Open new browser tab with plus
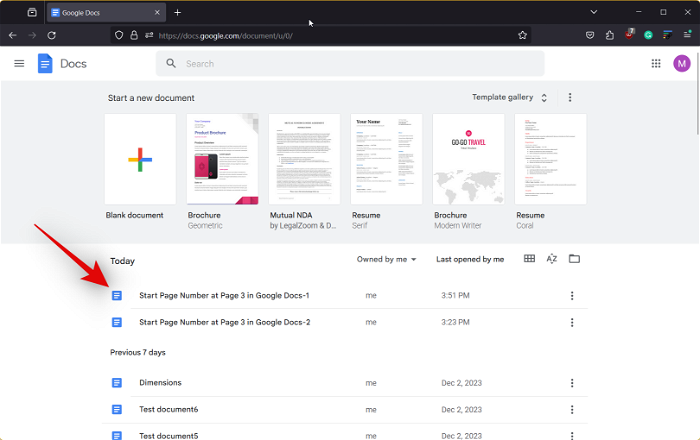 (x=177, y=12)
